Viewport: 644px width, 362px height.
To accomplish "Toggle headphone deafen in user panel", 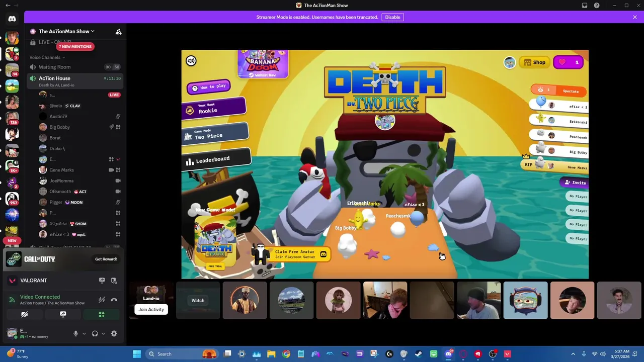I will pyautogui.click(x=95, y=333).
